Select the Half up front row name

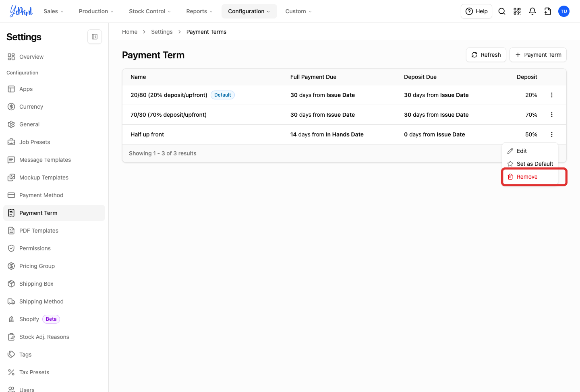pos(147,134)
